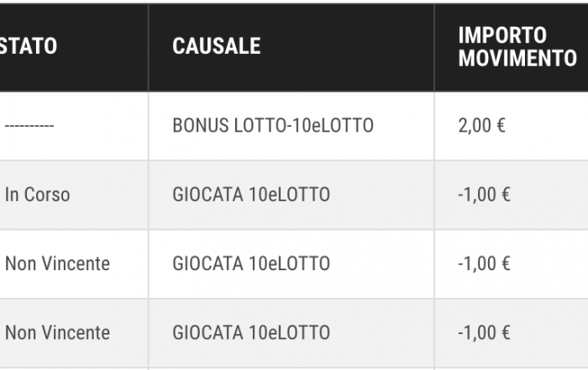Click the CAUSALE column header

click(217, 46)
